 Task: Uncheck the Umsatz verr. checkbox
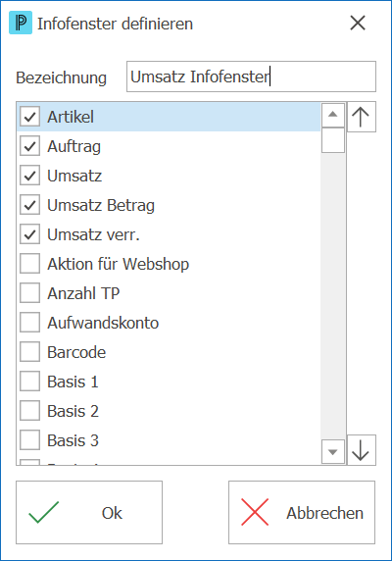tap(29, 234)
